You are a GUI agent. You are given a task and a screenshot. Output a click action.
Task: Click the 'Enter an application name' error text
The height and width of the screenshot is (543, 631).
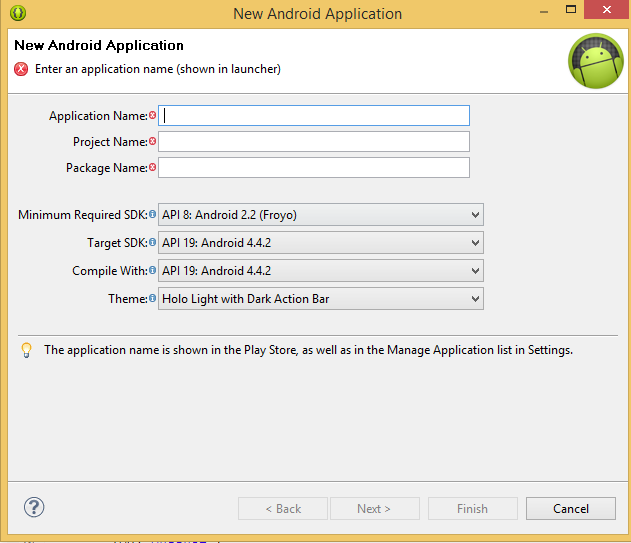pyautogui.click(x=158, y=69)
